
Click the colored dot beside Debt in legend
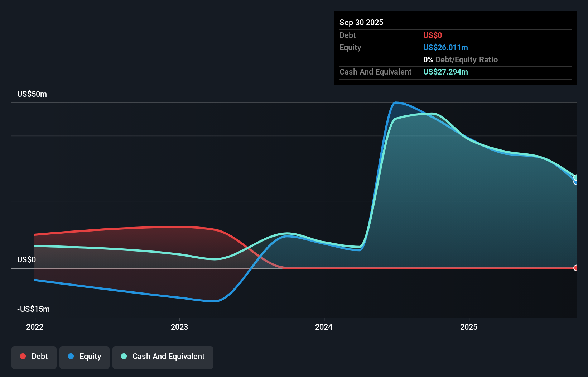coord(23,356)
